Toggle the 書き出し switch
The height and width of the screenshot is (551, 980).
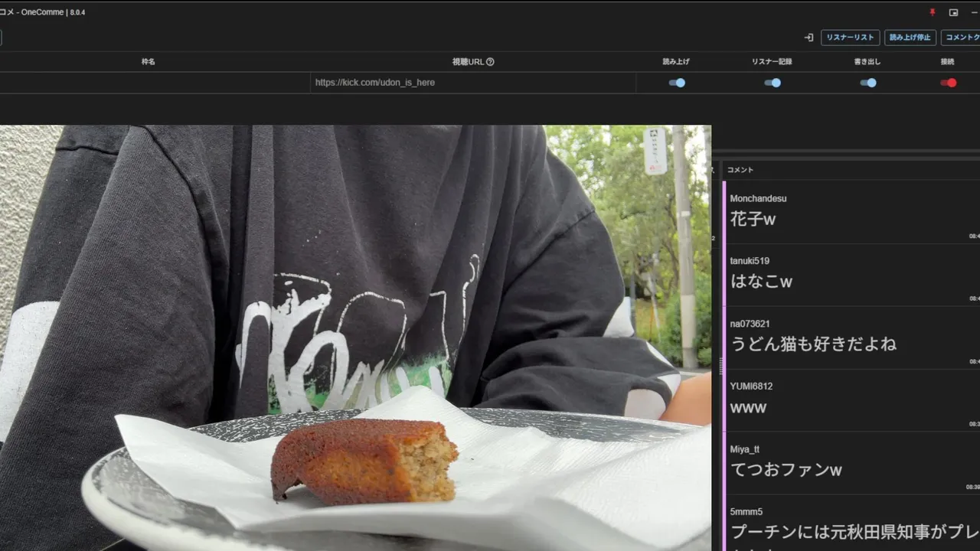pyautogui.click(x=868, y=83)
